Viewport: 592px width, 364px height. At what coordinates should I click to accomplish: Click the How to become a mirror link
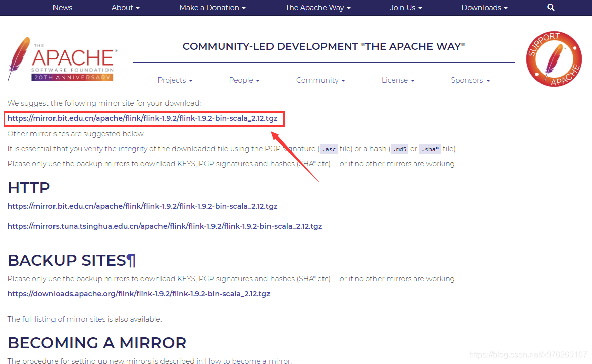pos(247,361)
